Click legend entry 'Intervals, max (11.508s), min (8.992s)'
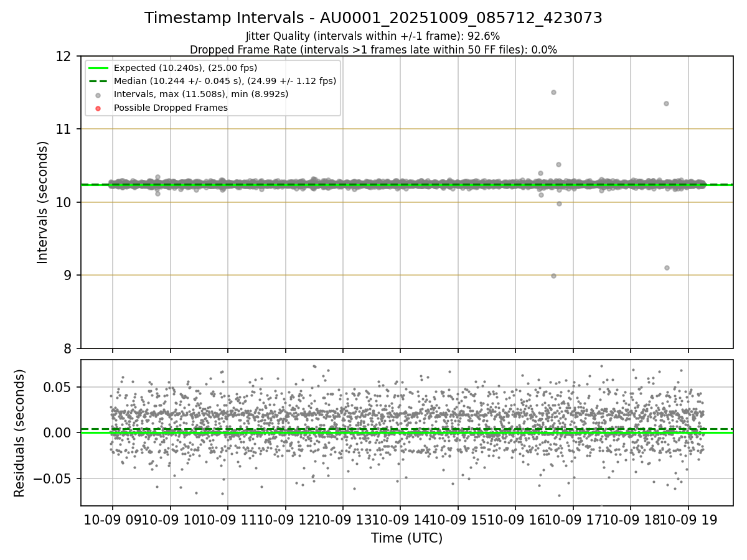 [x=200, y=95]
